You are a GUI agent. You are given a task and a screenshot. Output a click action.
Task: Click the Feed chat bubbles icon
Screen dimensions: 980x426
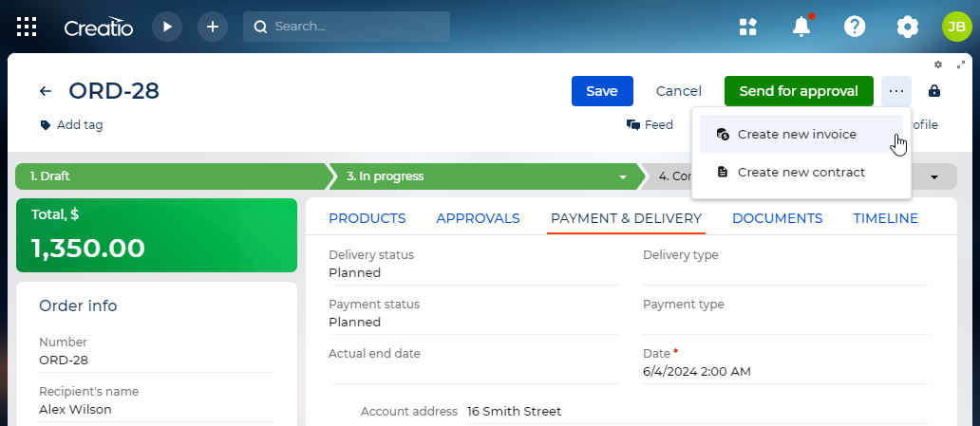pyautogui.click(x=633, y=125)
